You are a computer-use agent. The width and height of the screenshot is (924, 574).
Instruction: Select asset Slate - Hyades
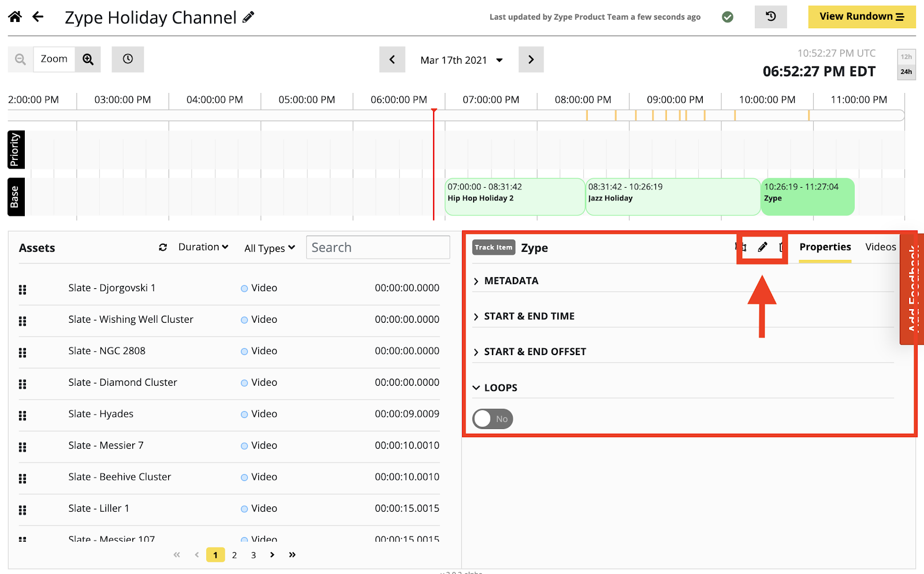click(x=100, y=414)
